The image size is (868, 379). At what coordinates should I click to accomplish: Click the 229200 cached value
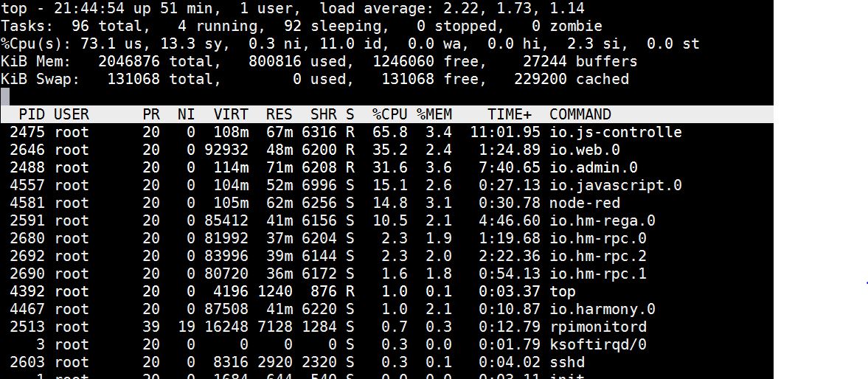pos(541,79)
